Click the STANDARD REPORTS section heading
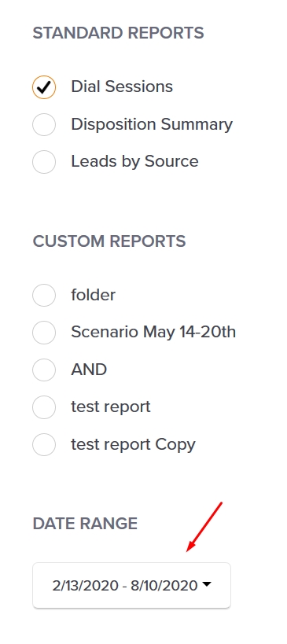287x644 pixels. (x=118, y=33)
